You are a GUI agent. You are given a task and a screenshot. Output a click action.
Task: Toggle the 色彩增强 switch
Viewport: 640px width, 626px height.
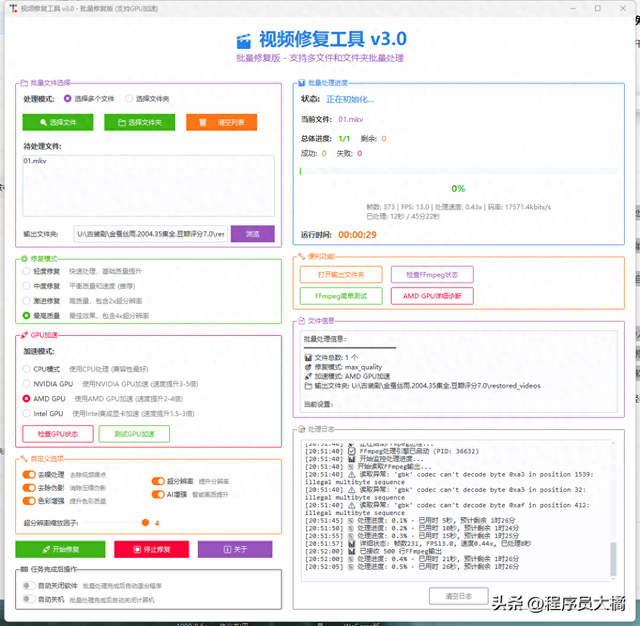click(29, 501)
